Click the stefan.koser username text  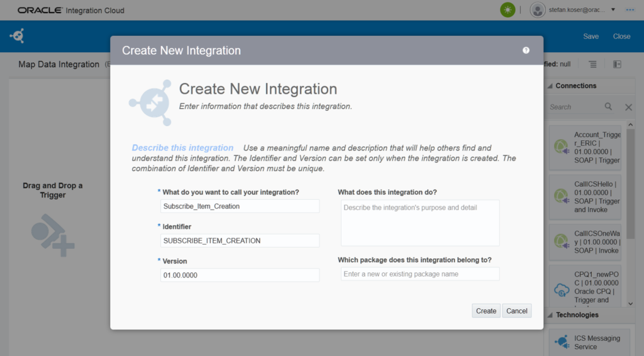577,10
